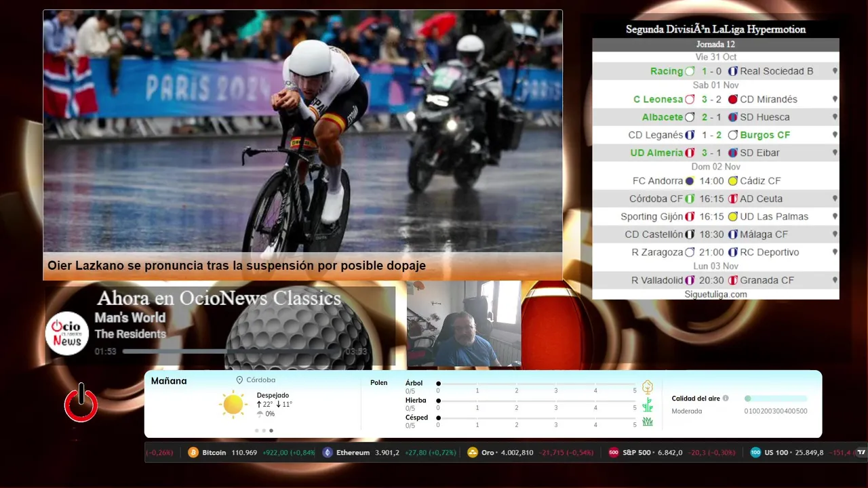Click the Dom 02 Nov date row
The image size is (868, 488).
[715, 167]
